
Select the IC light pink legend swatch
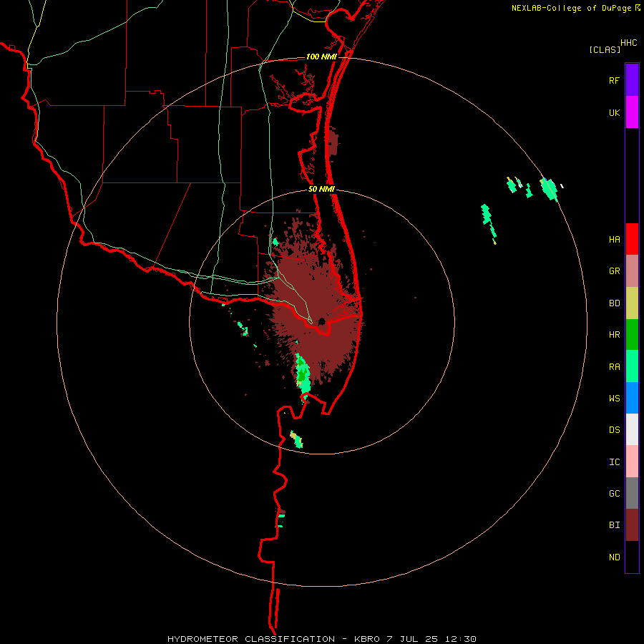tap(632, 462)
